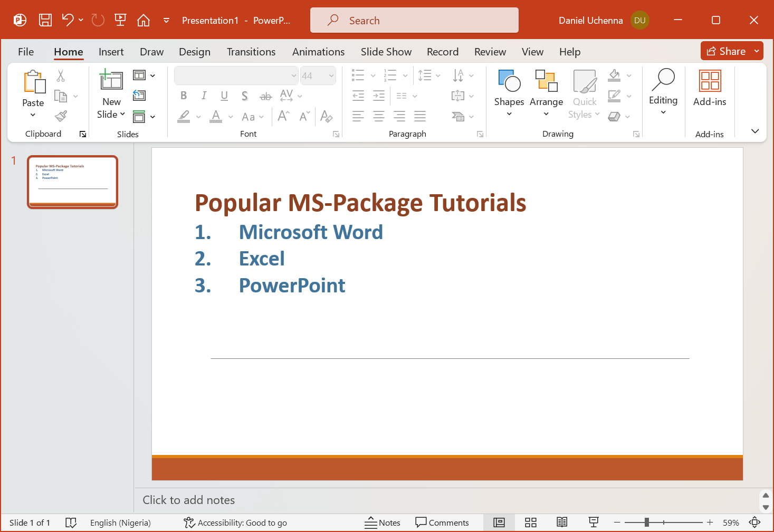Select slide 1 thumbnail
The image size is (774, 532).
72,182
